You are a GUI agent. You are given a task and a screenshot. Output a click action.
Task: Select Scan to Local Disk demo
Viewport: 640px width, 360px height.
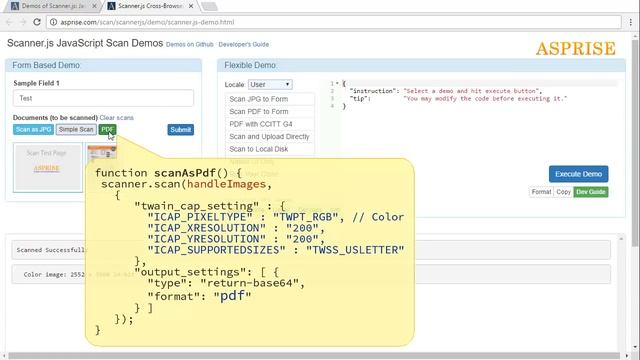(269, 149)
